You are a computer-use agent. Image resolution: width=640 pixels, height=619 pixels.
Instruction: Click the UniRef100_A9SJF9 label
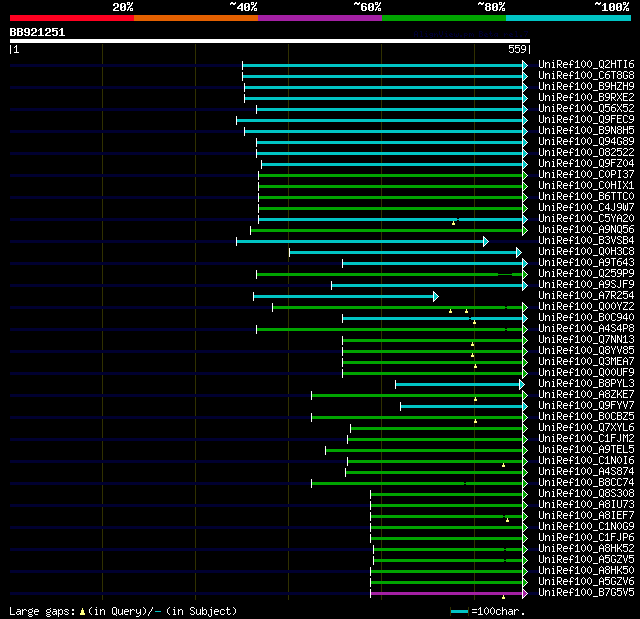tap(586, 285)
